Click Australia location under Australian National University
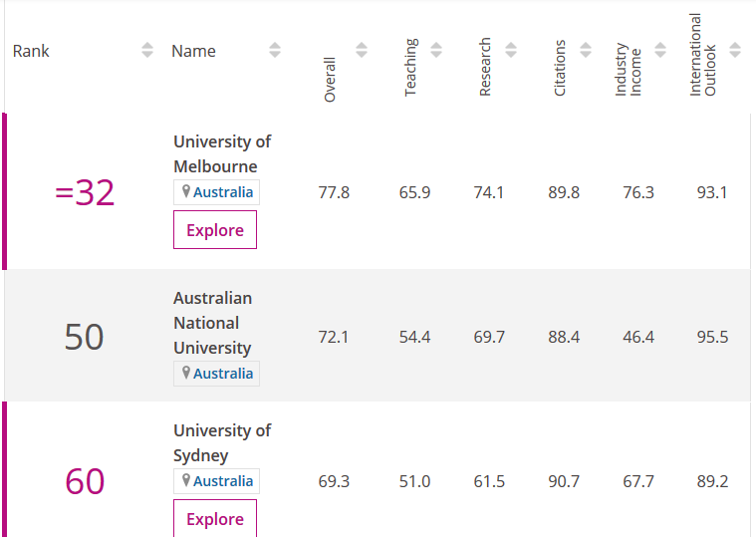Screen dimensions: 756x537 coord(223,374)
